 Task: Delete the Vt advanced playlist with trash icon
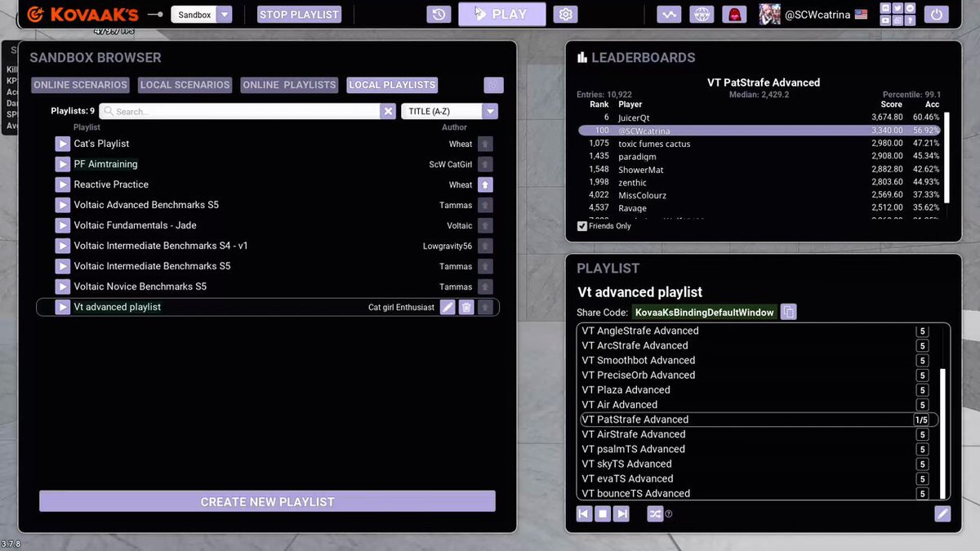tap(466, 307)
